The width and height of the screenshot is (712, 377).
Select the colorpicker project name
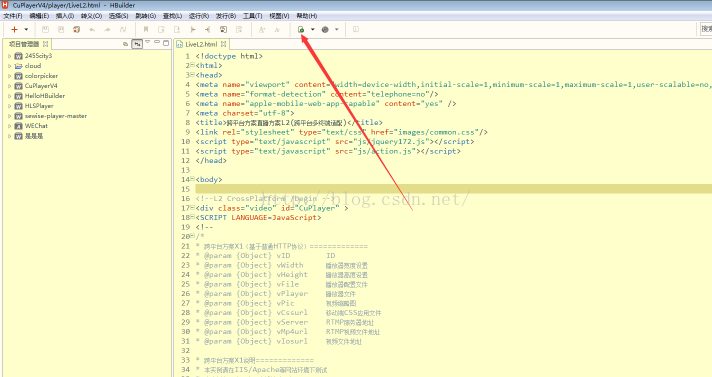coord(41,76)
